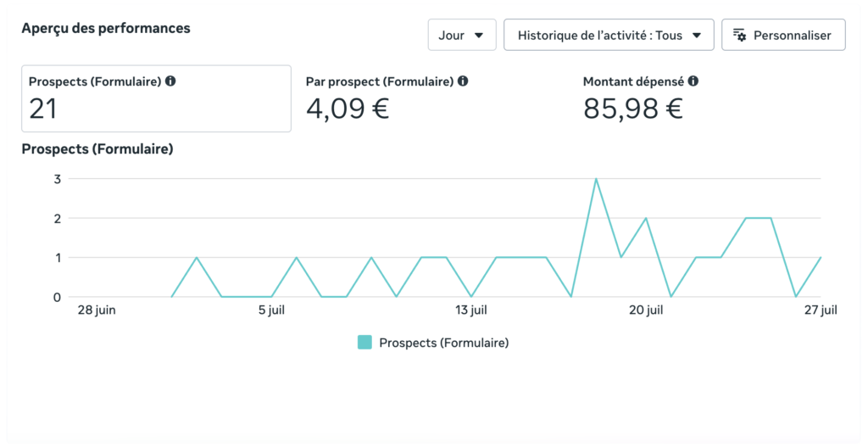Click the filter-gear icon in Personnaliser button

(x=739, y=35)
